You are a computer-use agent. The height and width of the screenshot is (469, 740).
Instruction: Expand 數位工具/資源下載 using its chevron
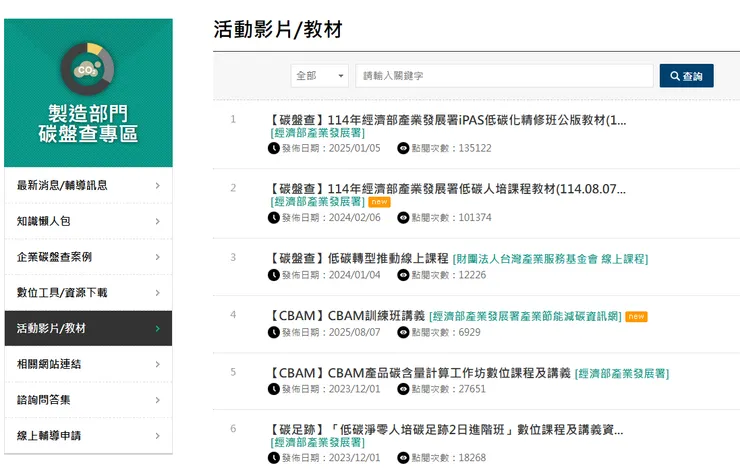tap(158, 293)
